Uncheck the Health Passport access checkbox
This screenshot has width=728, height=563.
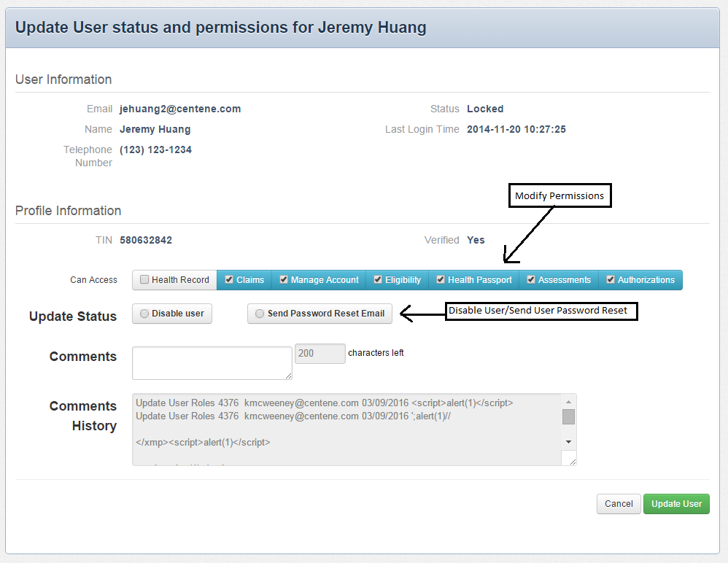(x=441, y=279)
